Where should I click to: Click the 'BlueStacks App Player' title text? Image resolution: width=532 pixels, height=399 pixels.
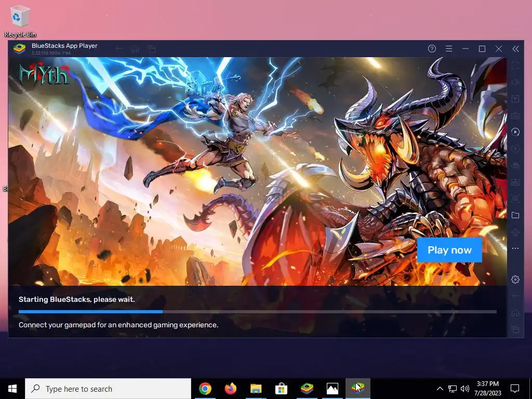click(64, 46)
